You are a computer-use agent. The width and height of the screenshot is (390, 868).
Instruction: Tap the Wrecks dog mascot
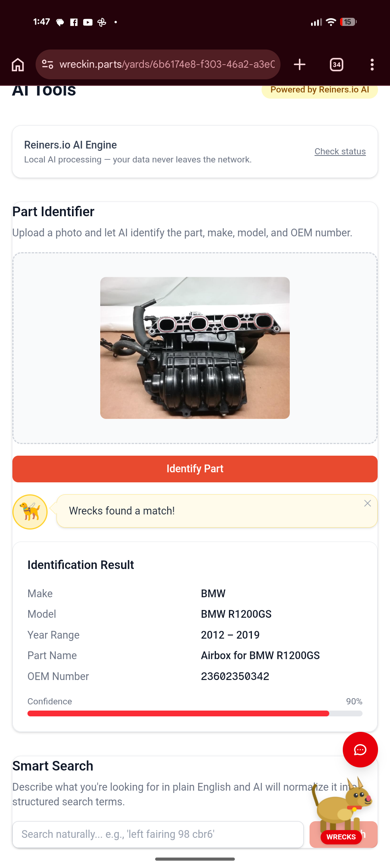[x=342, y=801]
